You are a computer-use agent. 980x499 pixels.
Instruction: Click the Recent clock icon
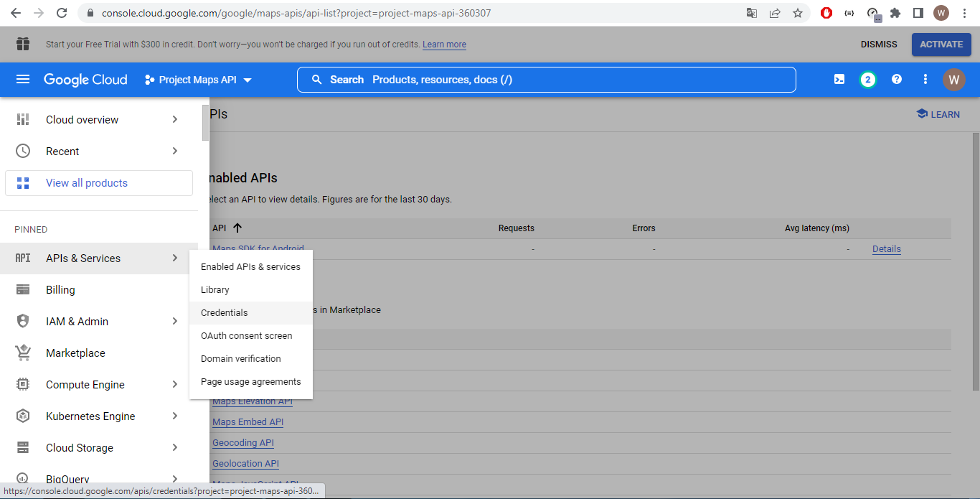pyautogui.click(x=23, y=151)
